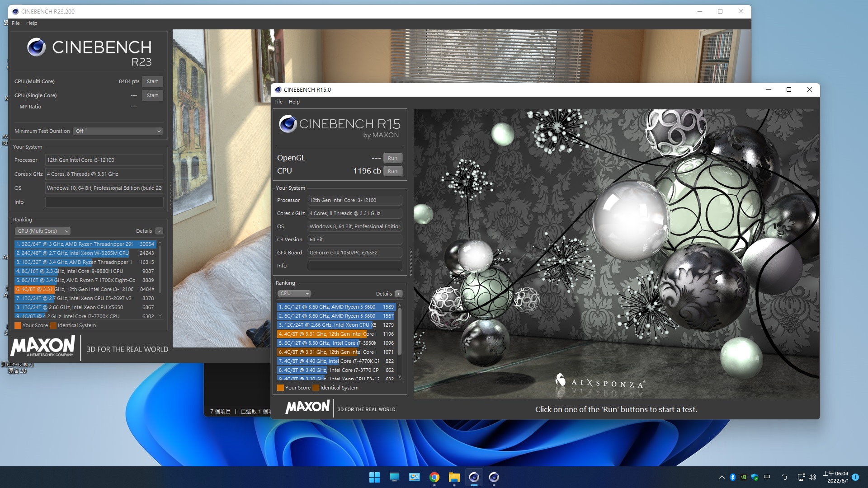The image size is (868, 488).
Task: Select the R15 Core i7-3770 row scoring 662
Action: (x=336, y=370)
